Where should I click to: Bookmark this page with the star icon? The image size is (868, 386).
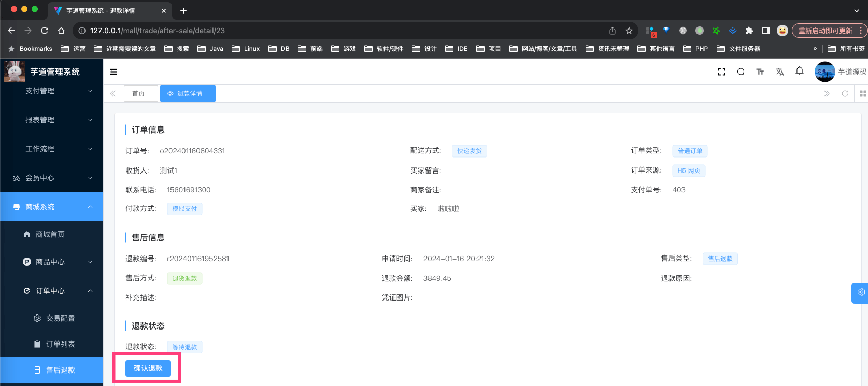[x=629, y=31]
